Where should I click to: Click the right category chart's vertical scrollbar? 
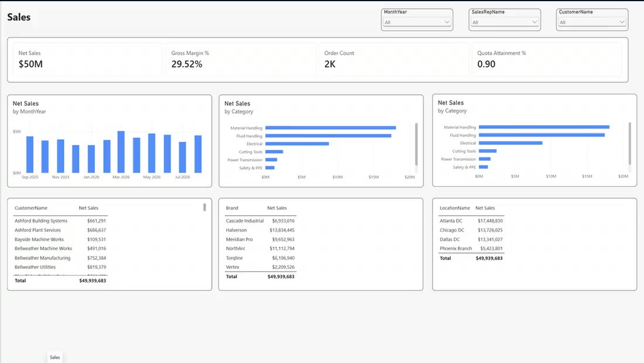coord(629,143)
